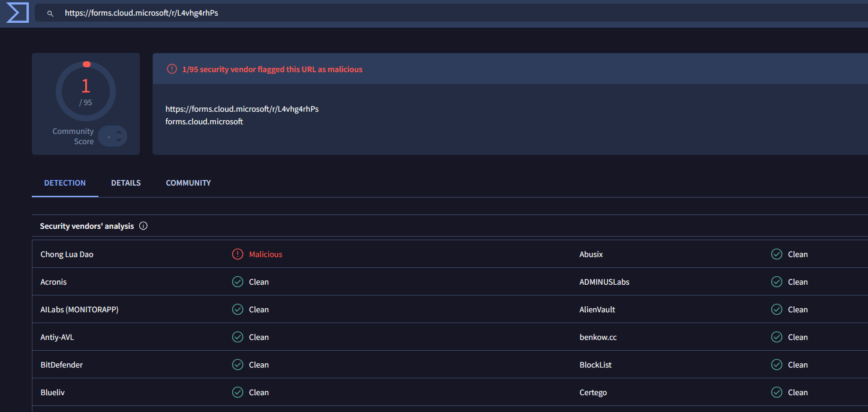Screen dimensions: 868x412
Task: Click the Clean checkmark icon for Blueliv
Action: click(238, 392)
